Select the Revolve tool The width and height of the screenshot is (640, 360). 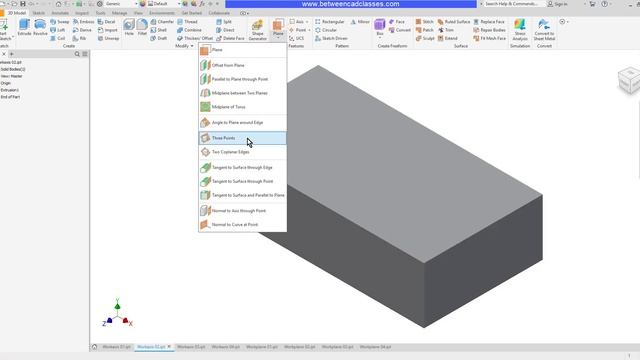[40, 28]
